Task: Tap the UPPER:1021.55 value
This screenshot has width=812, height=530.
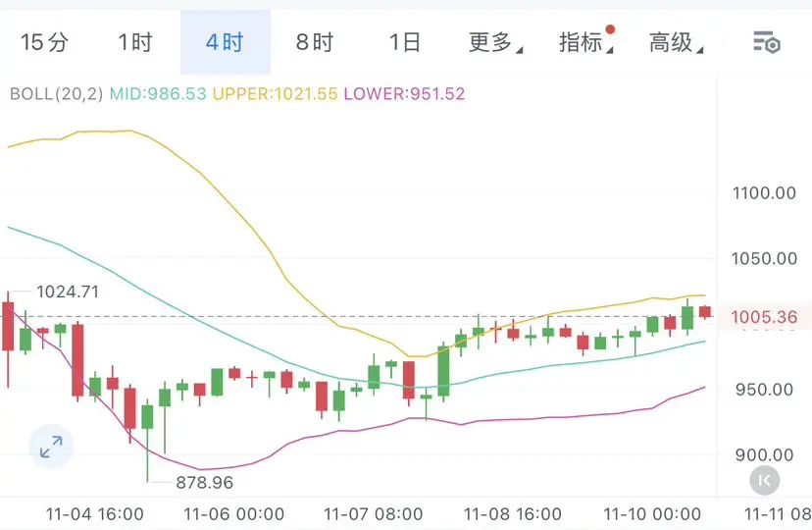Action: (x=275, y=94)
